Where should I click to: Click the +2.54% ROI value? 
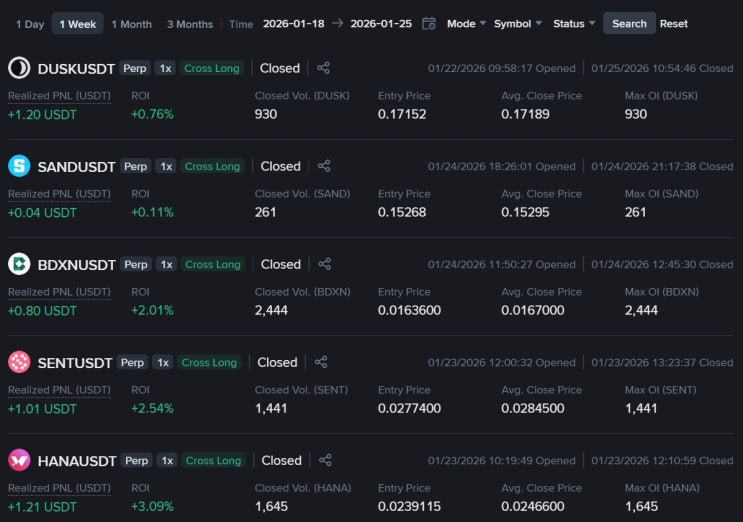(152, 408)
